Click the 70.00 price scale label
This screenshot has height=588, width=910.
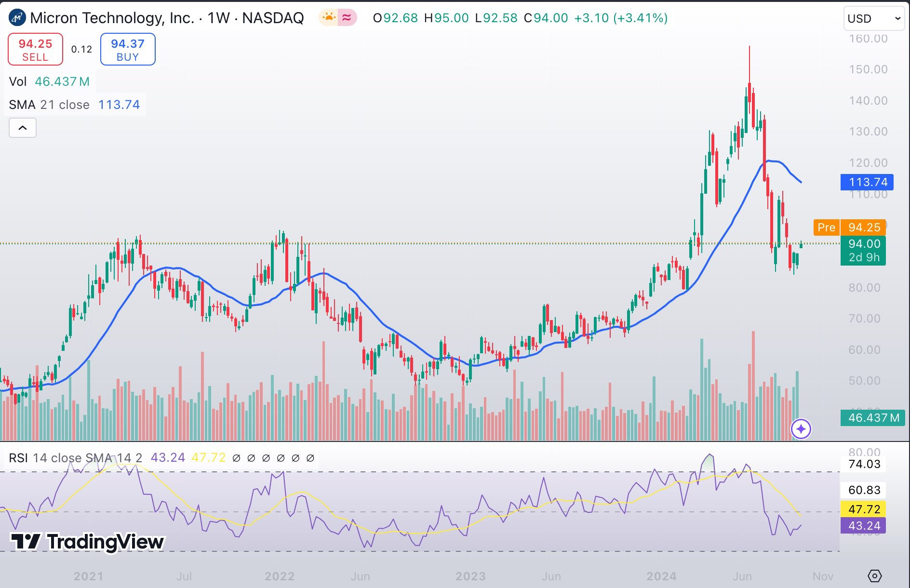coord(865,319)
